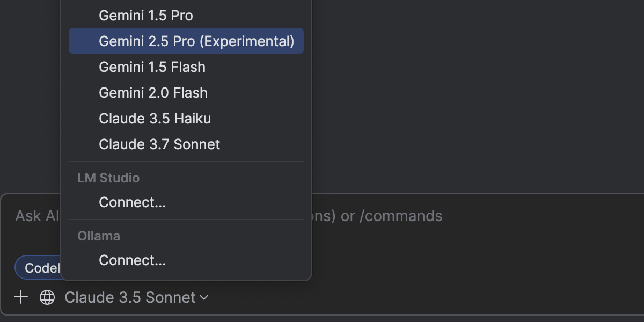This screenshot has width=644, height=322.
Task: Click the divider line above Ollama
Action: [186, 219]
